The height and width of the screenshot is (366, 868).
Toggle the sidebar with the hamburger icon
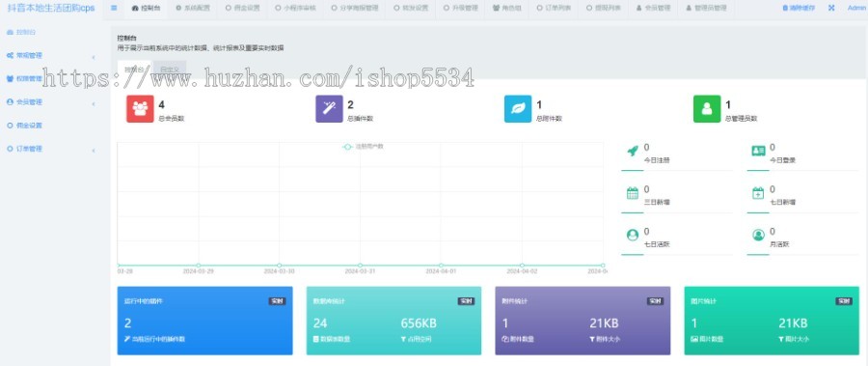[x=114, y=9]
